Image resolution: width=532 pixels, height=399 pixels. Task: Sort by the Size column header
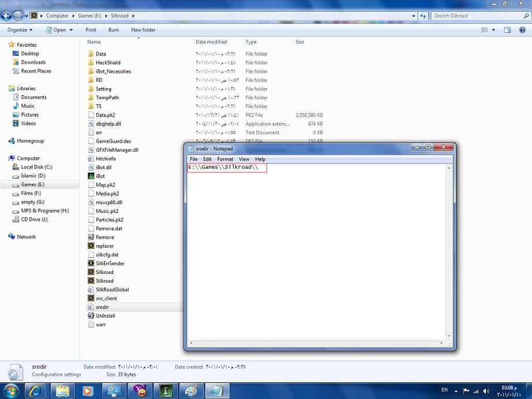point(309,42)
